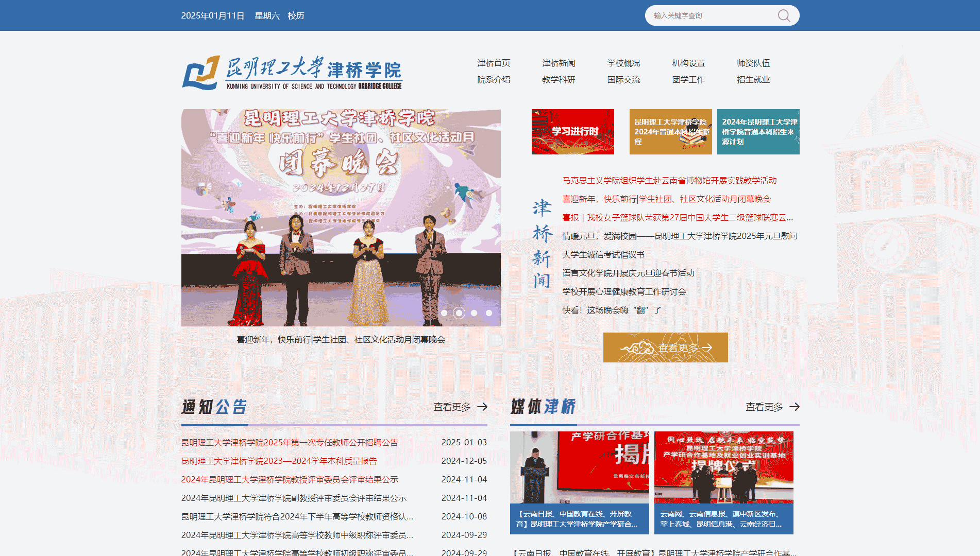Select the first carousel dot
The image size is (980, 556).
[444, 313]
